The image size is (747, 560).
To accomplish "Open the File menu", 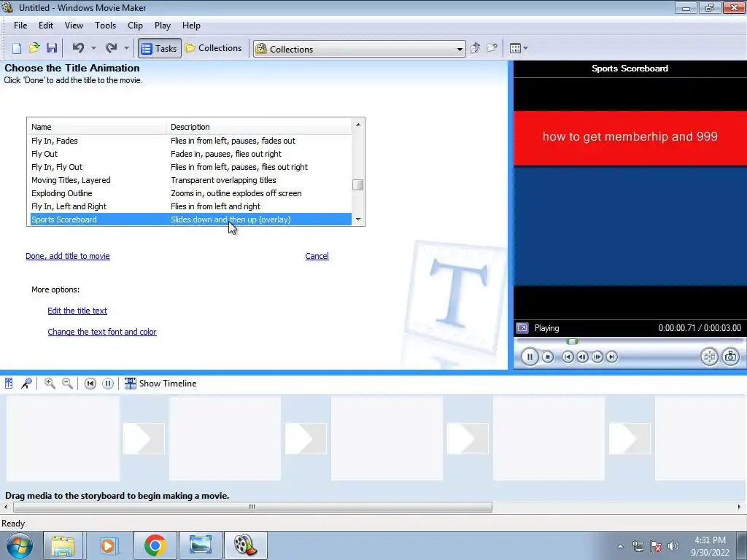I will coord(20,26).
